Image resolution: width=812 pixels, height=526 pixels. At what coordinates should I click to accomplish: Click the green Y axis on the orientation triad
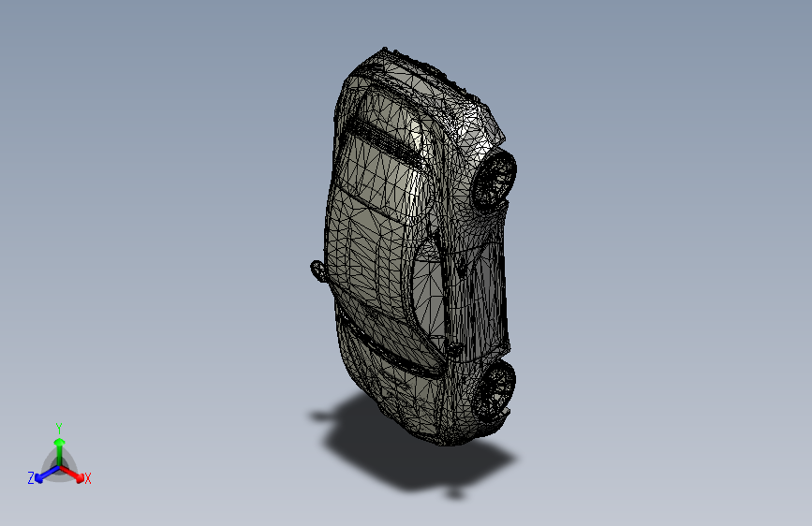[x=60, y=452]
